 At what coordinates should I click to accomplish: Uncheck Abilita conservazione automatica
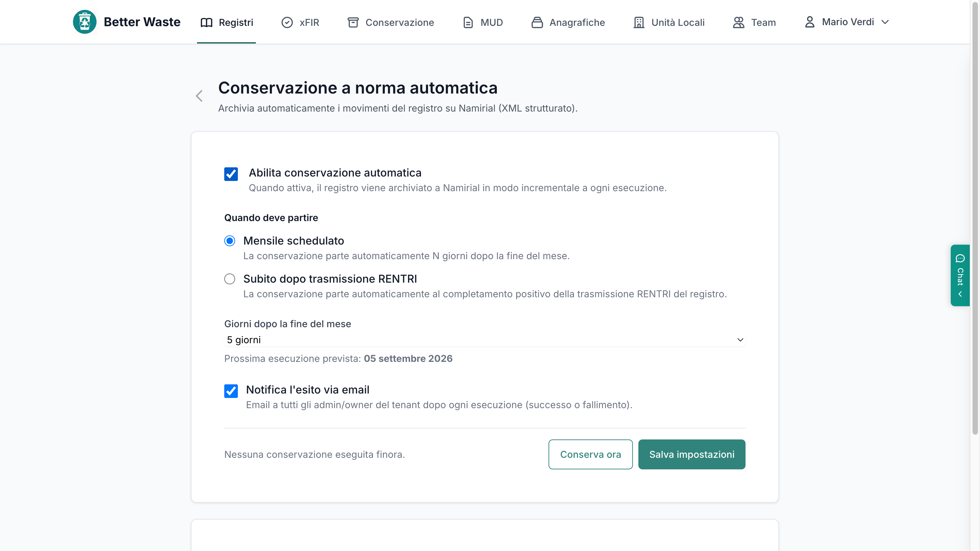tap(231, 174)
